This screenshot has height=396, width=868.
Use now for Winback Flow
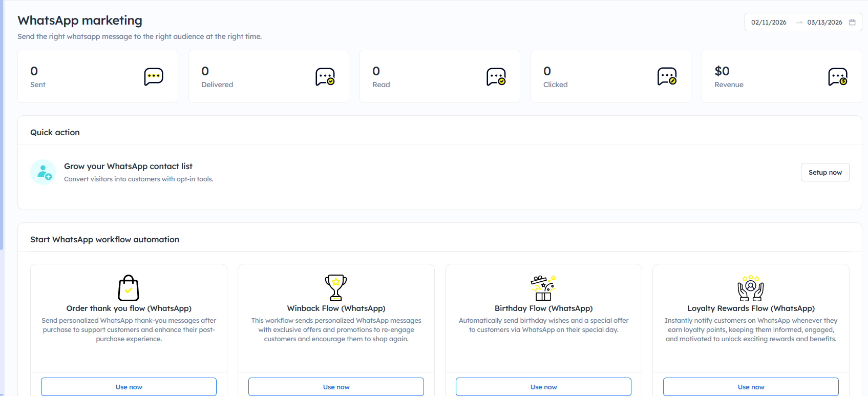point(336,387)
